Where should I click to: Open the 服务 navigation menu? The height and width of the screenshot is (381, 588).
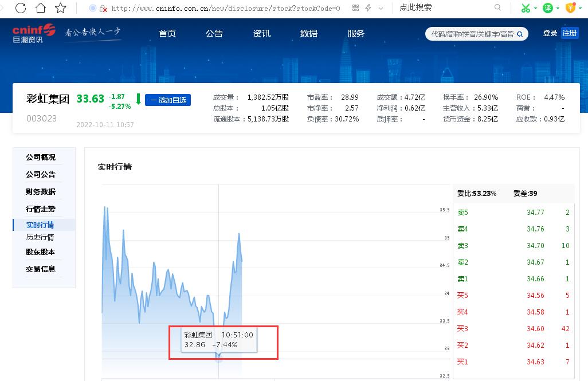click(x=356, y=34)
